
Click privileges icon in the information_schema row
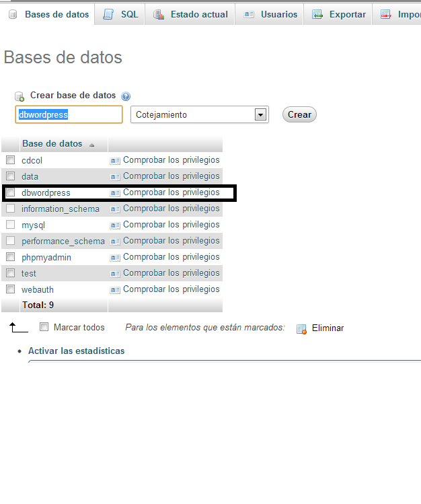pyautogui.click(x=115, y=209)
